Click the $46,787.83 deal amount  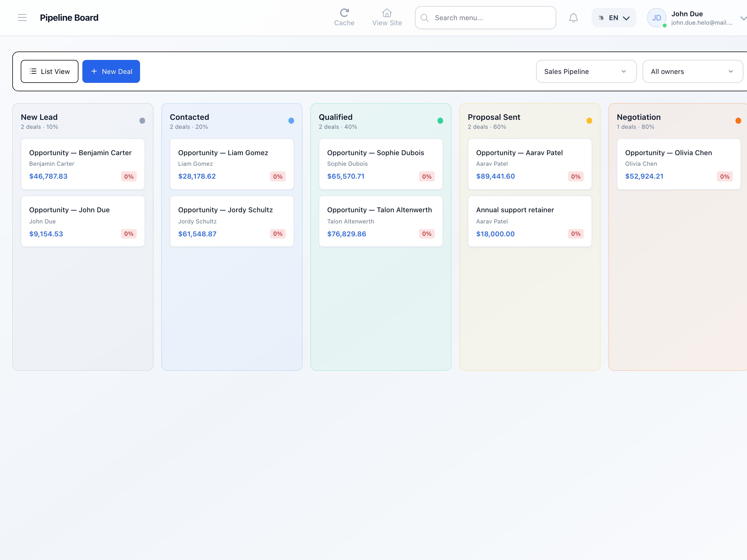(48, 176)
